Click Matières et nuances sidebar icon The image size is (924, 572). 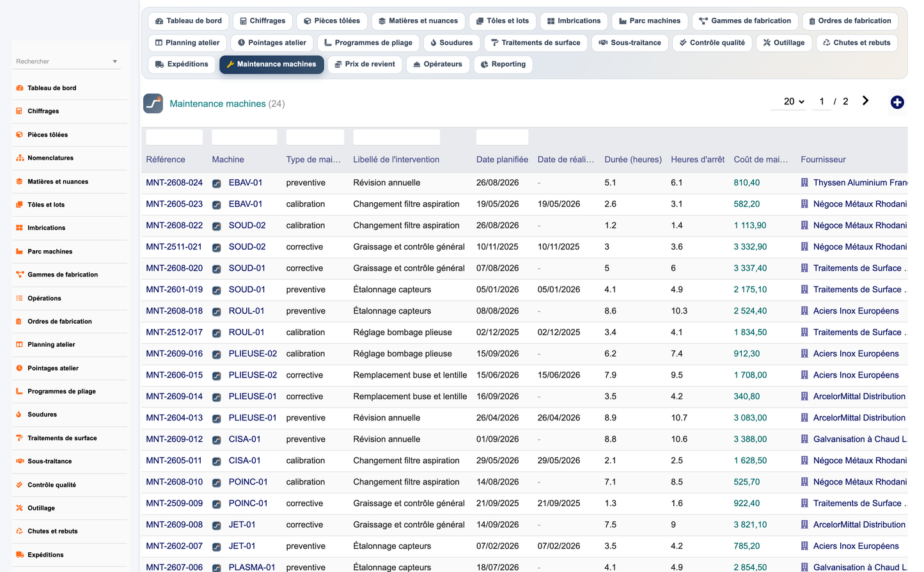tap(20, 181)
